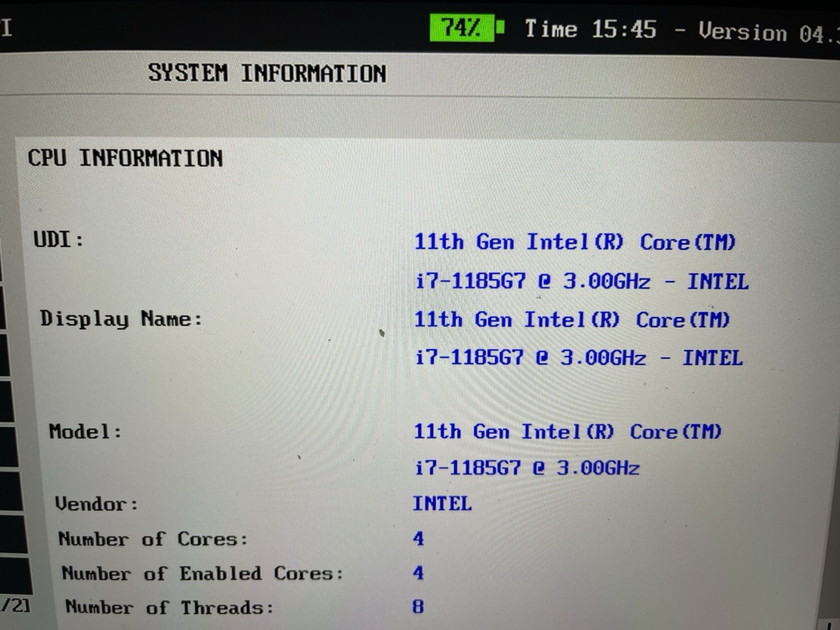Click the SYSTEM INFORMATION heading
The height and width of the screenshot is (630, 840).
click(x=267, y=73)
